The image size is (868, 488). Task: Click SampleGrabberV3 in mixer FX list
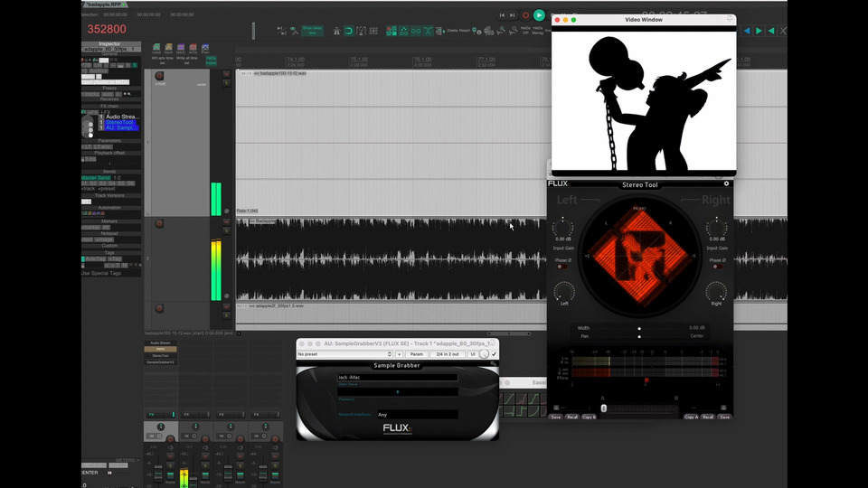tap(161, 362)
